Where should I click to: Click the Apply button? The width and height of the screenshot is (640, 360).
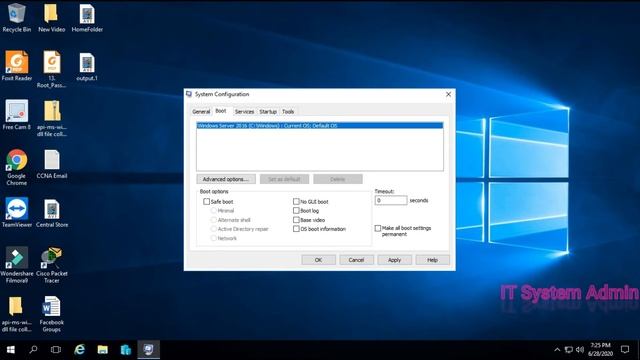(x=394, y=260)
